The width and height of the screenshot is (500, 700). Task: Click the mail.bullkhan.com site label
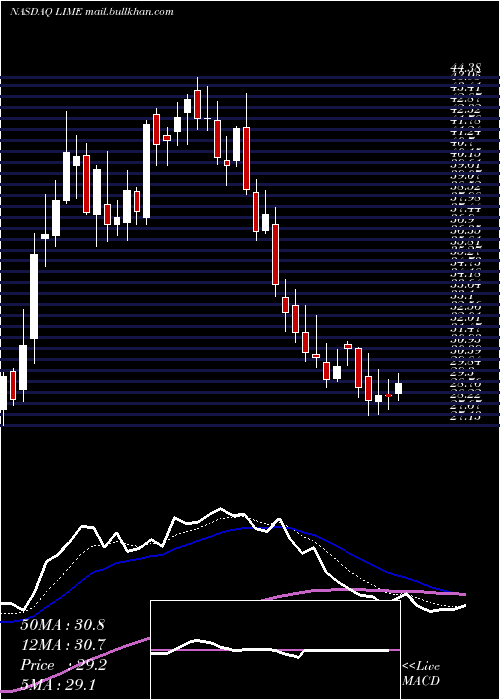(129, 12)
